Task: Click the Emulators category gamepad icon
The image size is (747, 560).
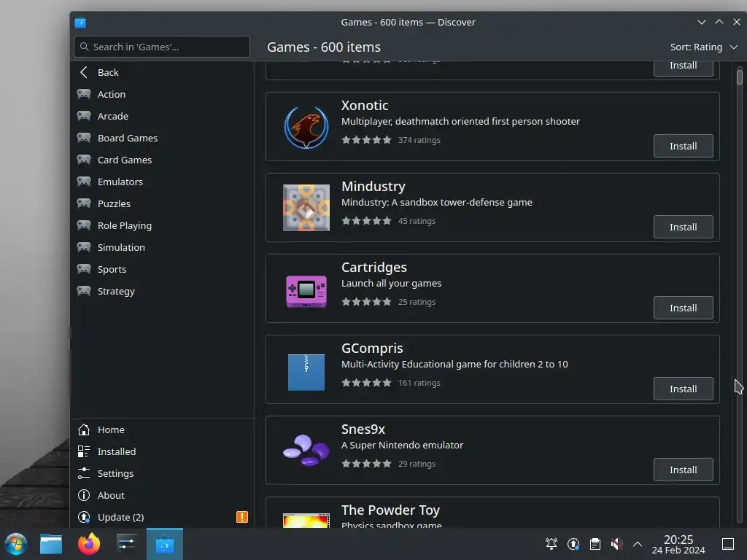Action: point(84,182)
